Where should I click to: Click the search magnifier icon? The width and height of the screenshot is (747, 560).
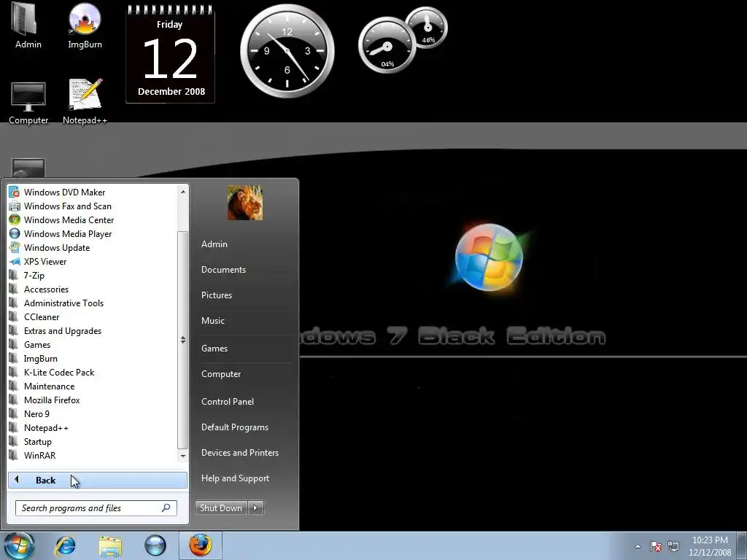coord(166,507)
